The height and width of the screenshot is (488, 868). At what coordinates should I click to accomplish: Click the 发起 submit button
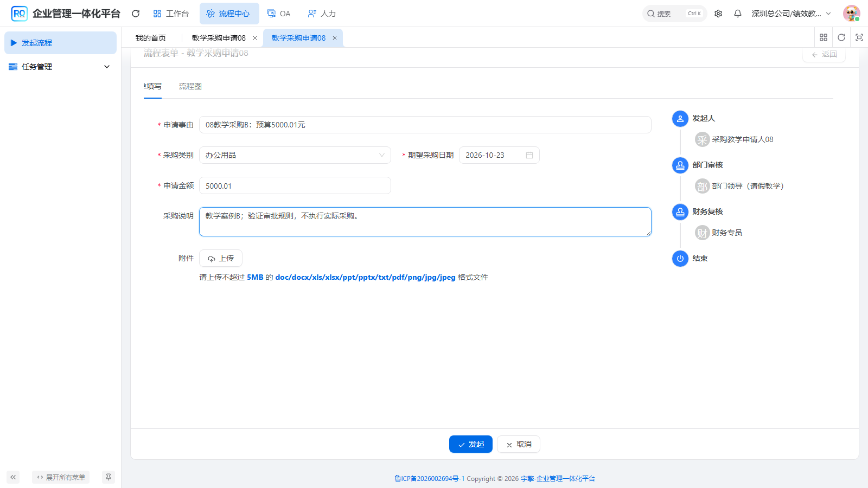(x=471, y=444)
